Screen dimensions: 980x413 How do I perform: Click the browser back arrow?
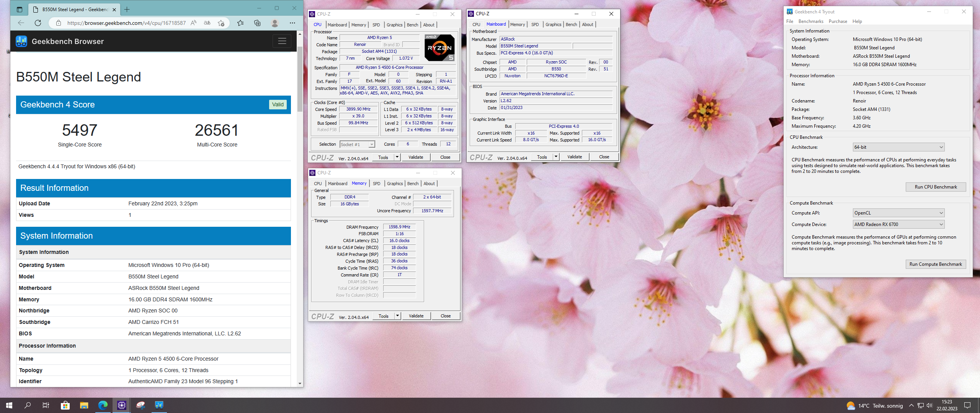click(x=21, y=23)
